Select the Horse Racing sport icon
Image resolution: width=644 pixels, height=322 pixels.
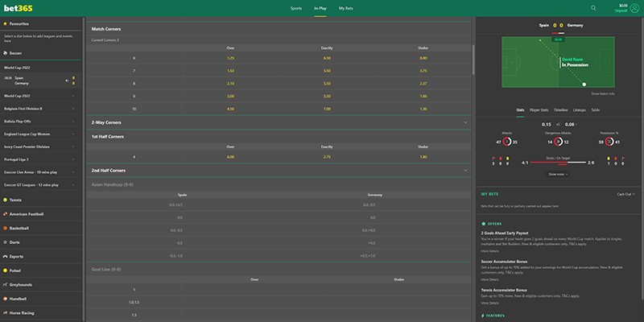[6, 313]
